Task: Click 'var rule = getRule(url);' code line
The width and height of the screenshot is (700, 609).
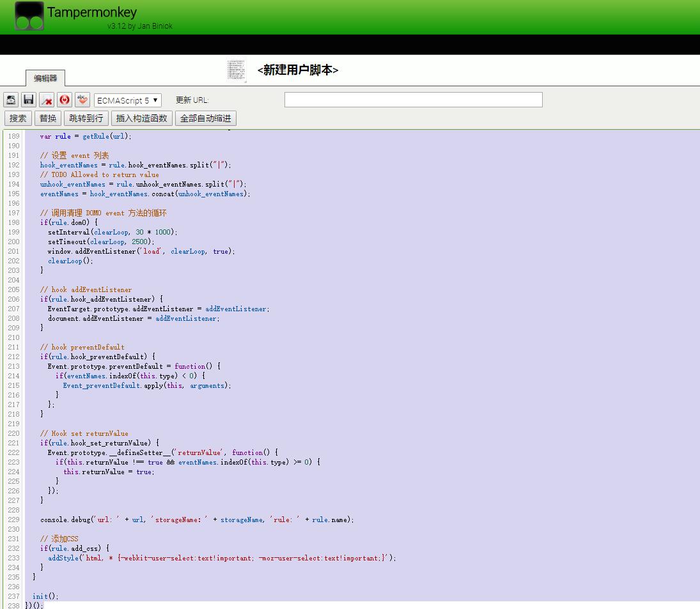Action: coord(86,136)
